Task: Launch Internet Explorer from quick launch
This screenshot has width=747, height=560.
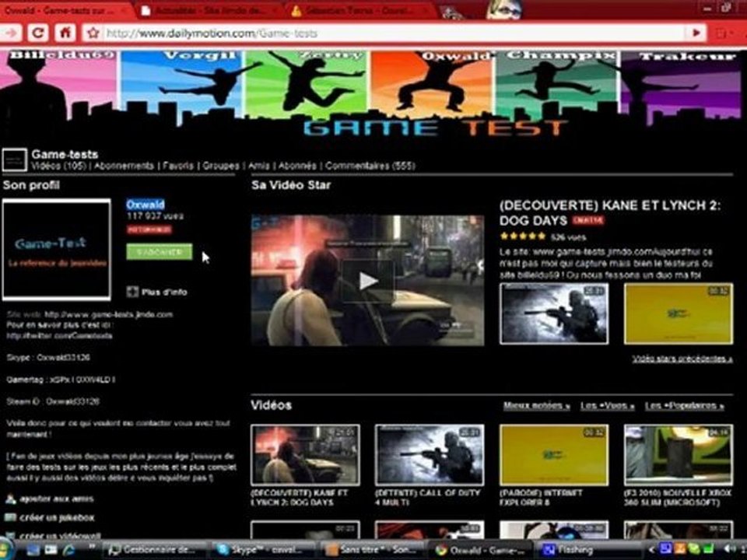Action: coord(68,550)
